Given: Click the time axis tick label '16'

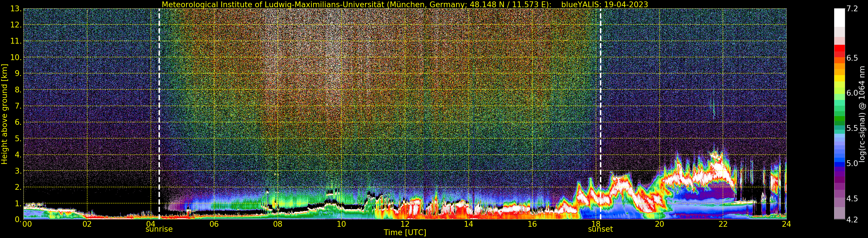Looking at the screenshot, I should coord(532,224).
